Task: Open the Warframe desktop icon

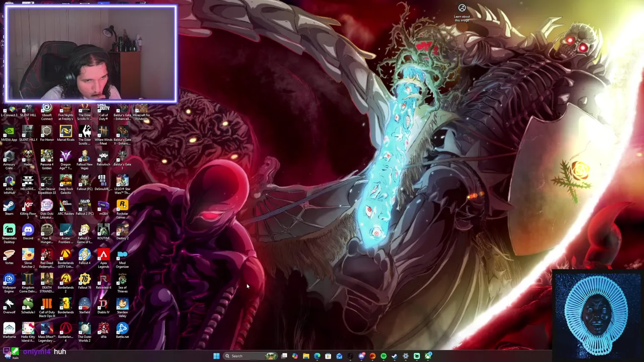Action: 9,331
